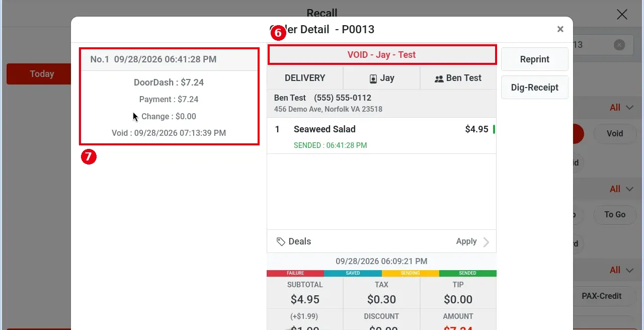Viewport: 644px width, 330px height.
Task: Select the Seaweed Salad item row
Action: click(381, 136)
